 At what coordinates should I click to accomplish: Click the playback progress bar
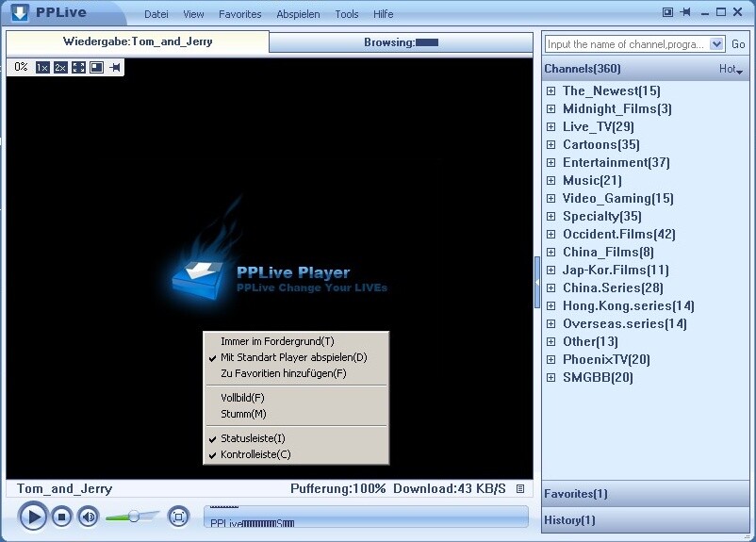[x=366, y=517]
